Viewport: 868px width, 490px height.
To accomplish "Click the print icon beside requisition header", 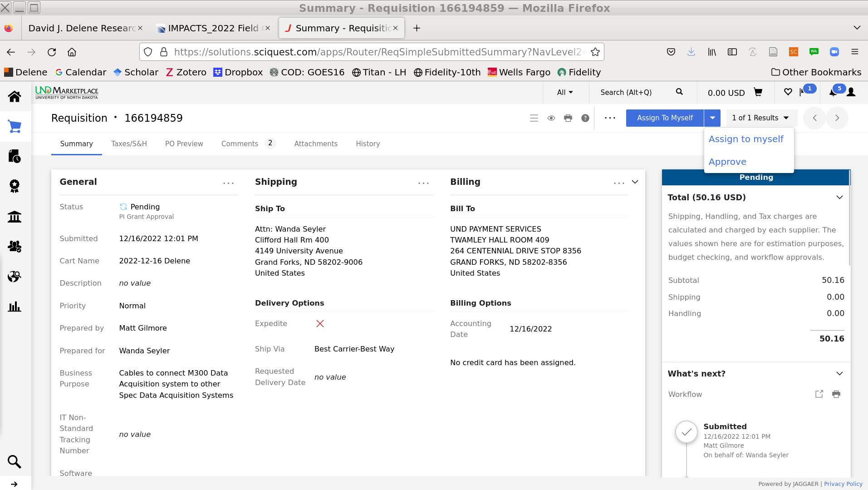I will point(568,118).
